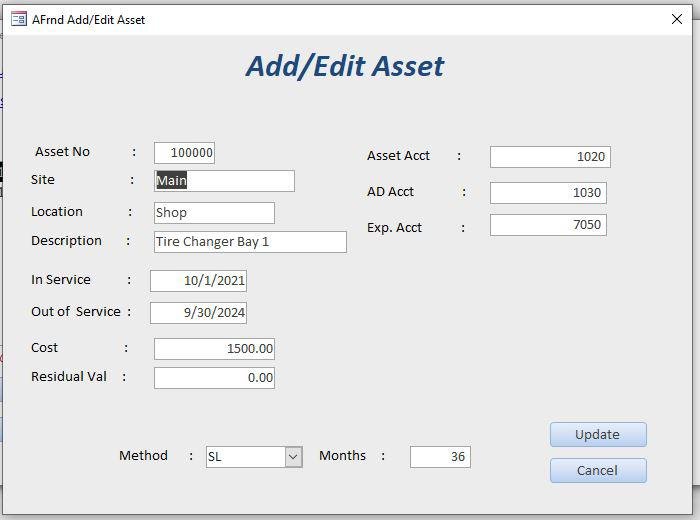The width and height of the screenshot is (700, 520).
Task: Click the Method combo box text
Action: coord(245,457)
